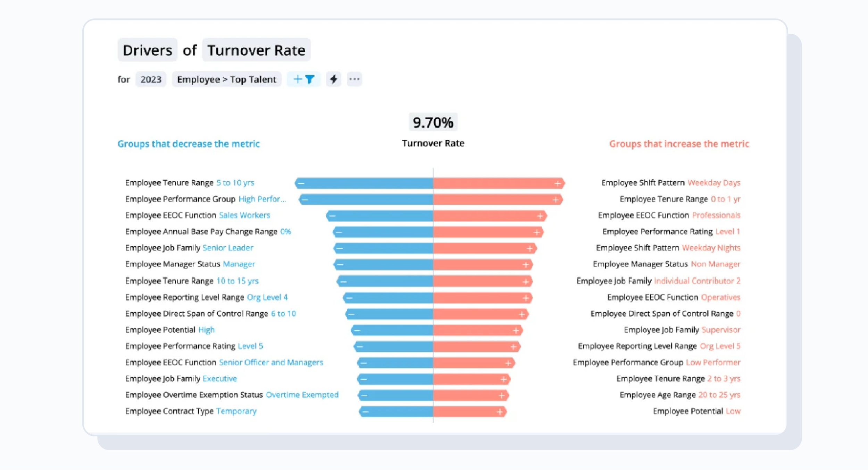
Task: Select blue bar for Org Level 4
Action: tap(388, 297)
